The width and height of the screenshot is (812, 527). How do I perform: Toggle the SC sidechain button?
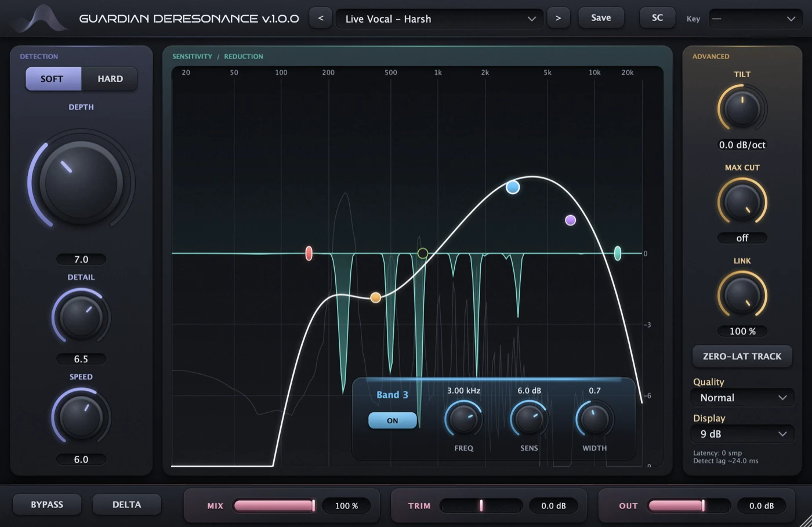pos(657,18)
